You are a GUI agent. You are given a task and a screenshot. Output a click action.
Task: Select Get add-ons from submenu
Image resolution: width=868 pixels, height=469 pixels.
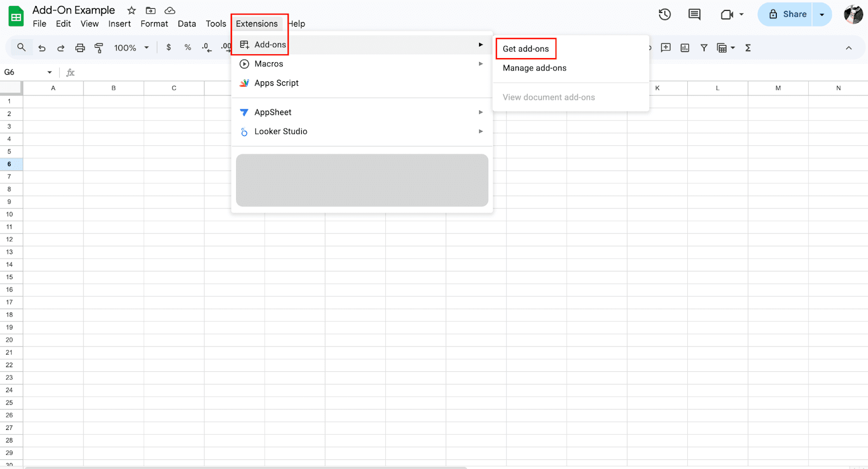[526, 49]
